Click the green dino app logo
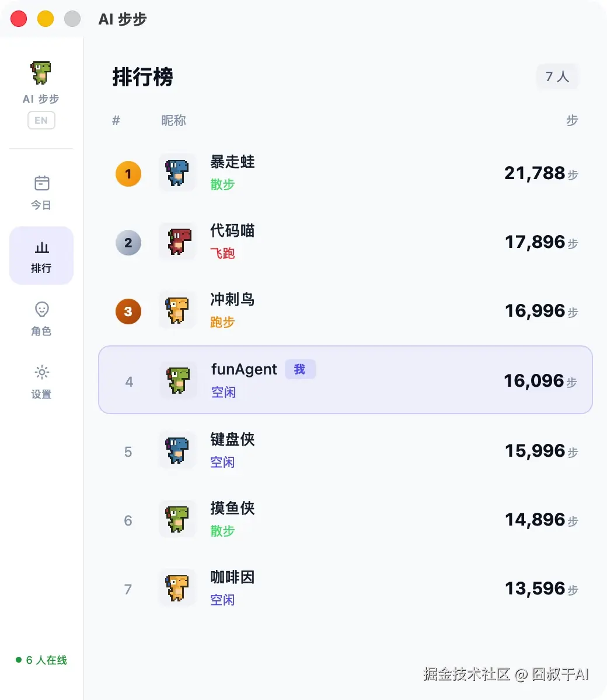The image size is (607, 700). (x=41, y=73)
